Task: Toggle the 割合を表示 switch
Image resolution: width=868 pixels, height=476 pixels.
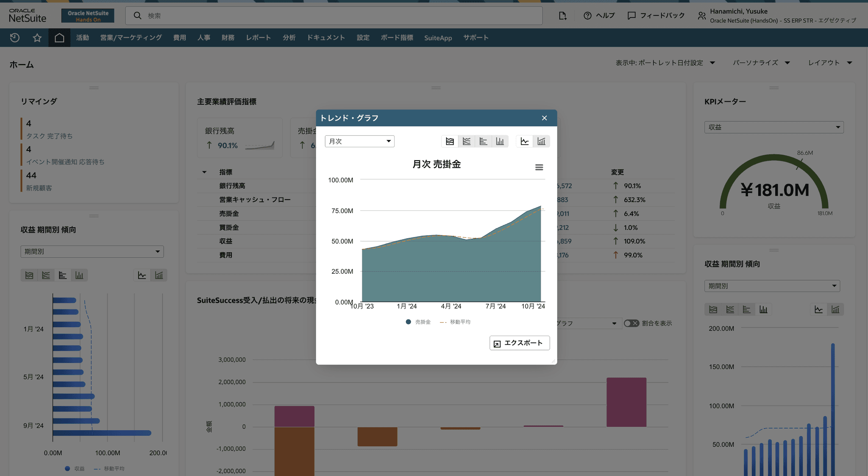Action: 631,323
